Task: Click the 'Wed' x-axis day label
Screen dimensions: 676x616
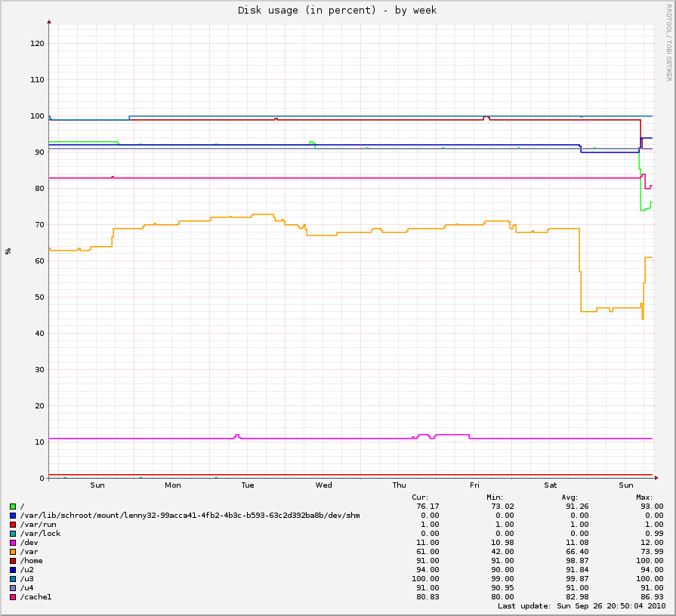Action: (324, 485)
